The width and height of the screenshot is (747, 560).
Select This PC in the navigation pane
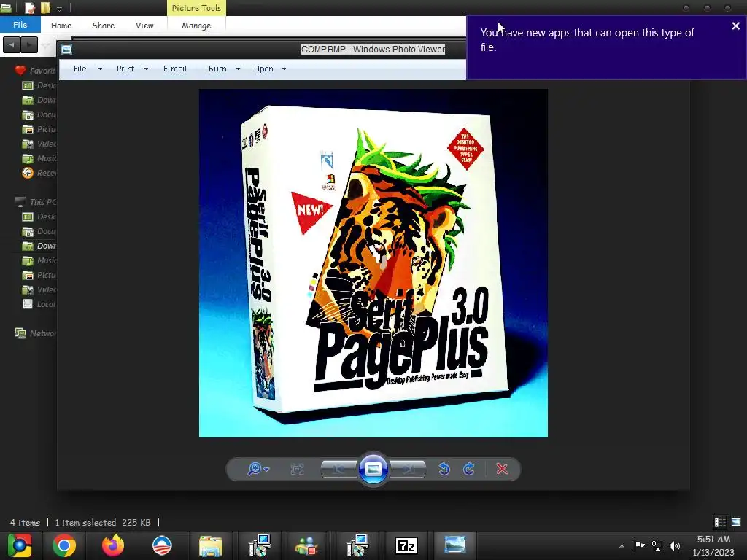35,202
